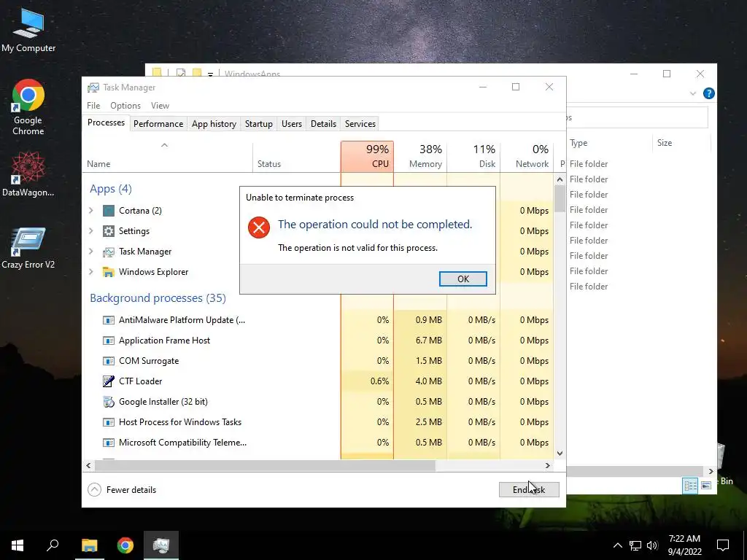Sort processes by Network column
The height and width of the screenshot is (560, 747).
tap(527, 156)
